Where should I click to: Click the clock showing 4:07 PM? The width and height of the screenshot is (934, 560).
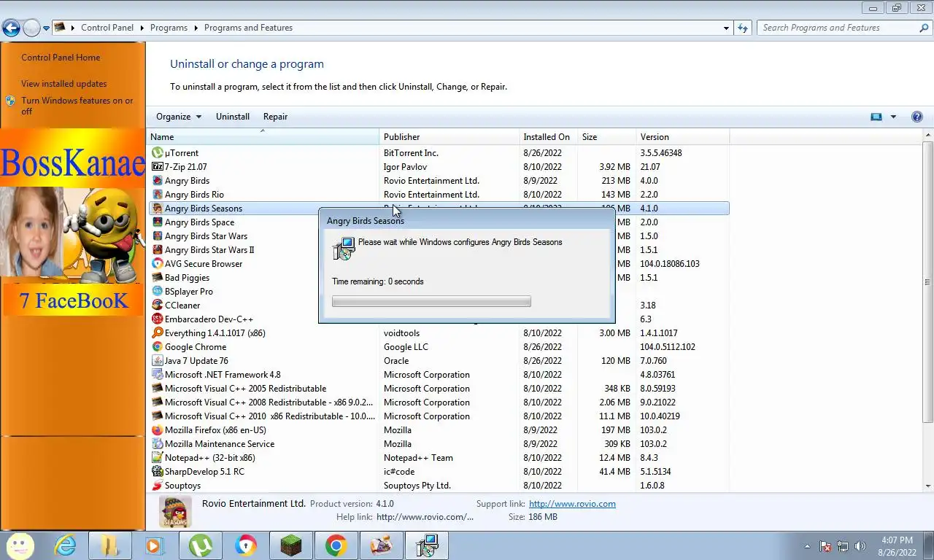point(897,540)
